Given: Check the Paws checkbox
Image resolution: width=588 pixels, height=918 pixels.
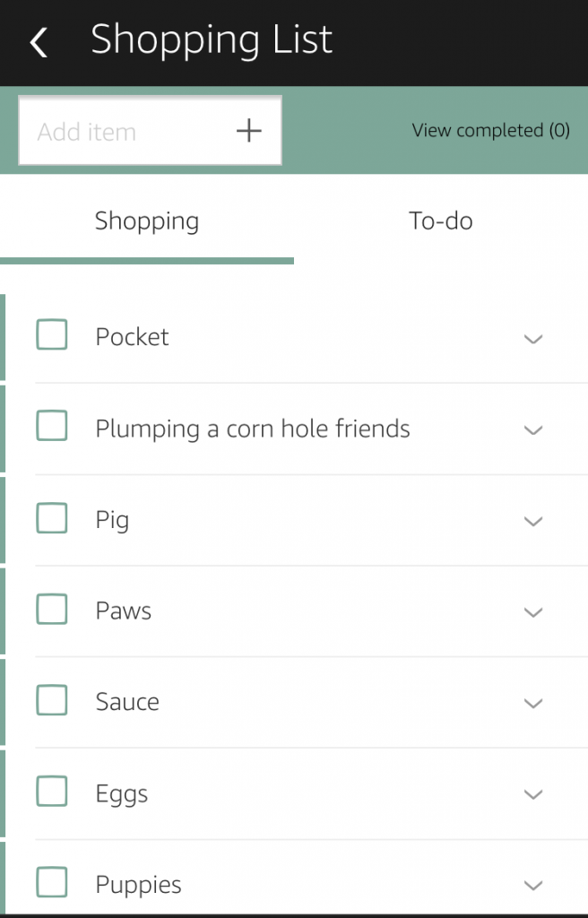Looking at the screenshot, I should [52, 608].
